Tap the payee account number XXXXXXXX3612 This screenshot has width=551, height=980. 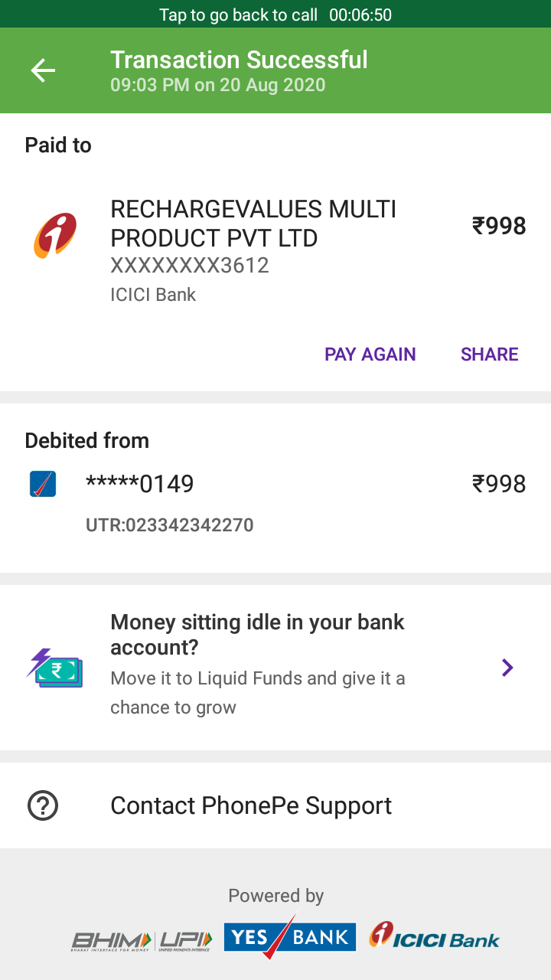click(190, 266)
